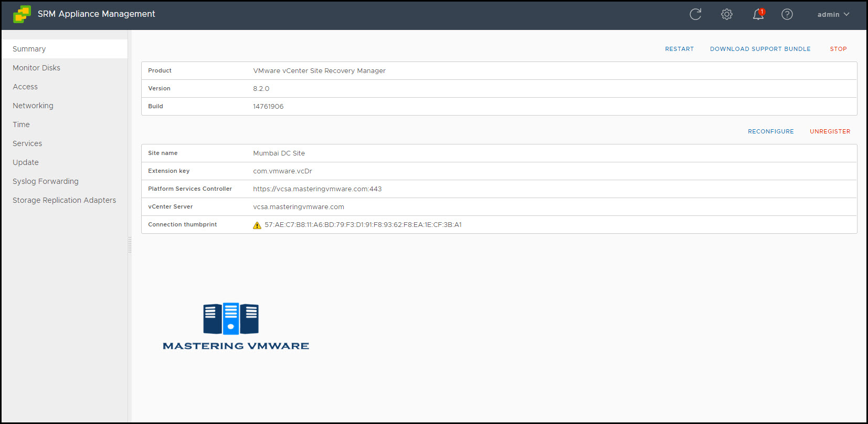Click the UNREGISTER button
This screenshot has width=868, height=424.
pyautogui.click(x=830, y=131)
